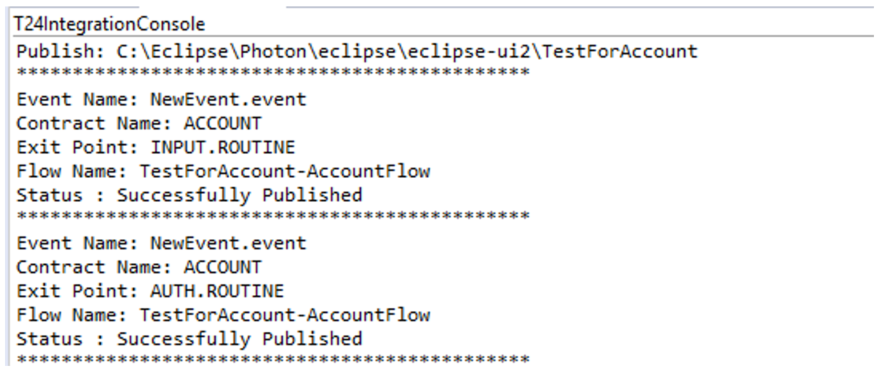The width and height of the screenshot is (882, 379).
Task: Click the AUTH.ROUTINE exit point text
Action: (217, 291)
